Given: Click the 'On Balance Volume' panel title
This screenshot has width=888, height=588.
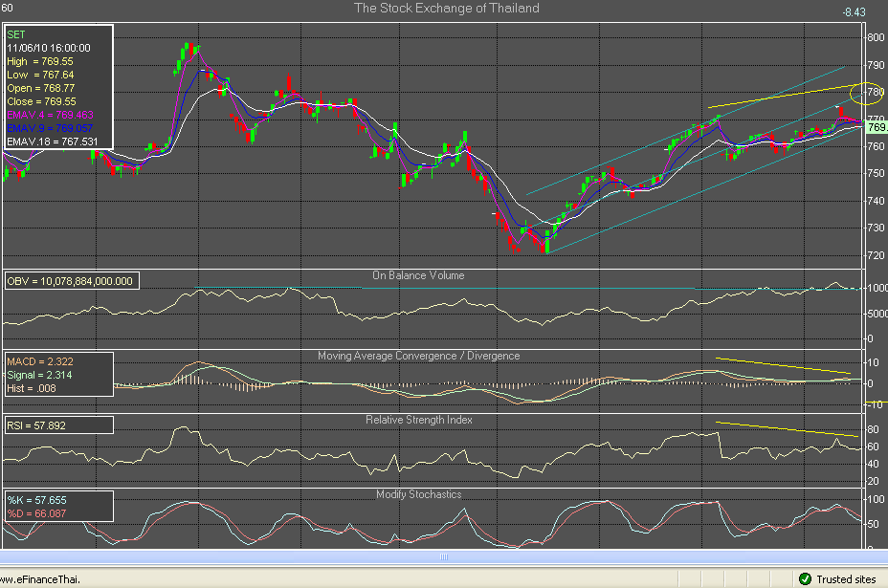Looking at the screenshot, I should 418,275.
